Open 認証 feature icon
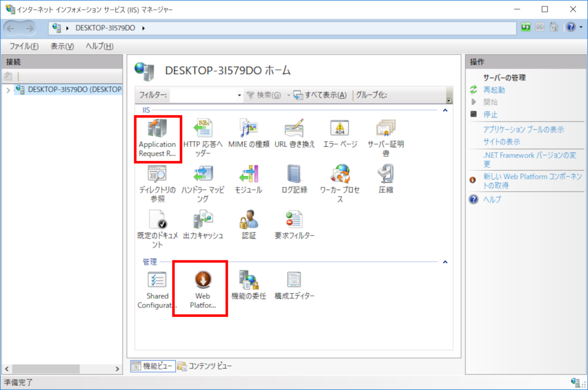Image resolution: width=588 pixels, height=390 pixels. 248,220
